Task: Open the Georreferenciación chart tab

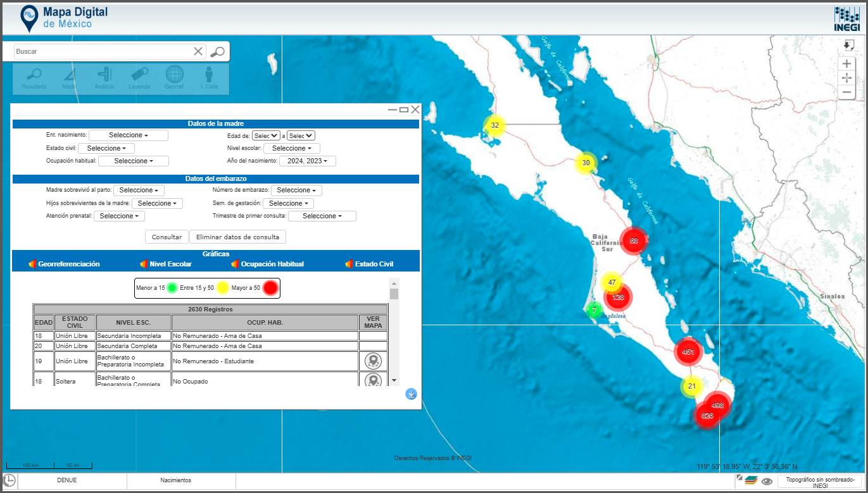Action: tap(64, 264)
